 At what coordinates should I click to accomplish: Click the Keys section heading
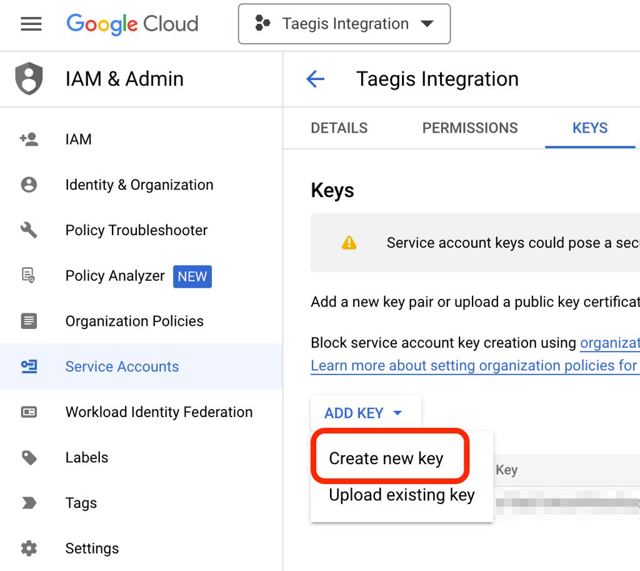pyautogui.click(x=332, y=190)
